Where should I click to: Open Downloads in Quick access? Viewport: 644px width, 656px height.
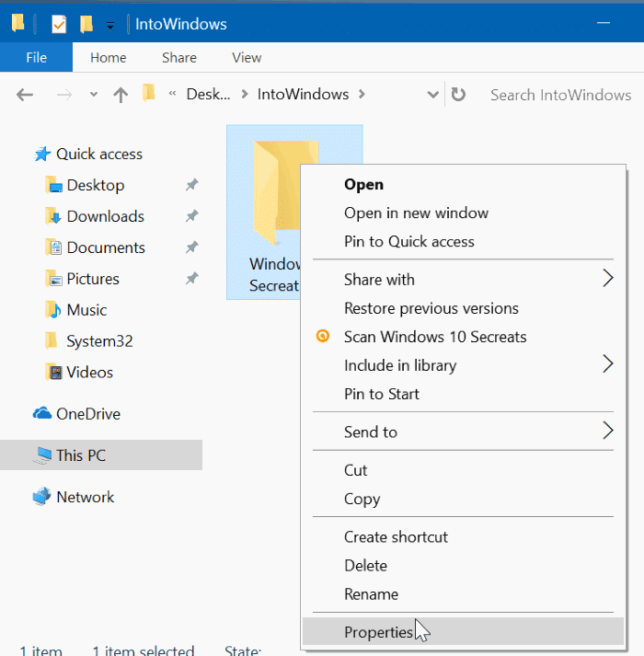click(x=106, y=216)
